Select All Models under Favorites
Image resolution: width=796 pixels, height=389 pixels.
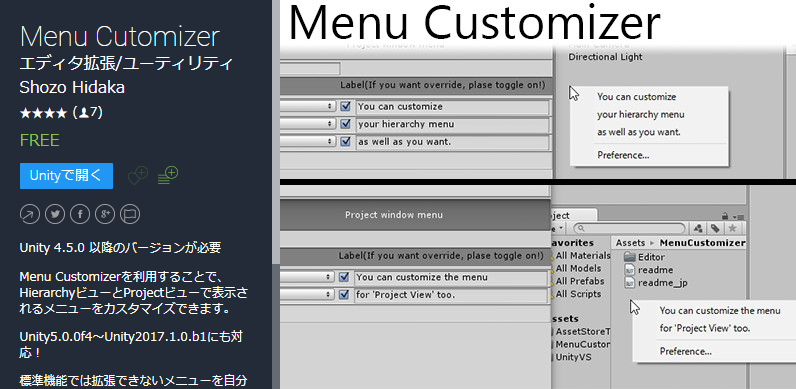[577, 268]
